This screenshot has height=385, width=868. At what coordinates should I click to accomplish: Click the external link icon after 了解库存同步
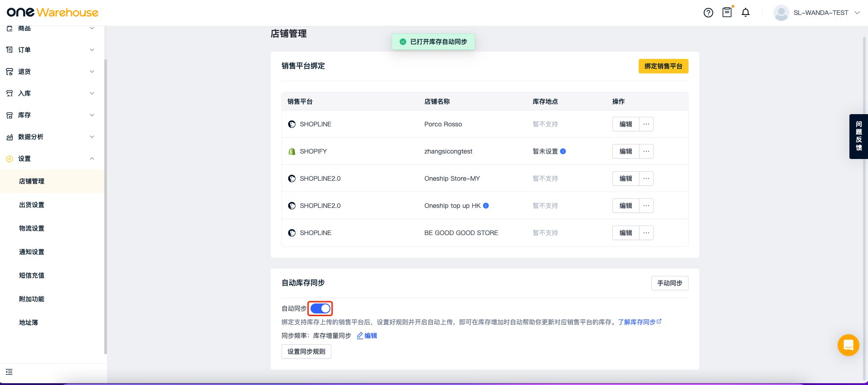coord(659,322)
